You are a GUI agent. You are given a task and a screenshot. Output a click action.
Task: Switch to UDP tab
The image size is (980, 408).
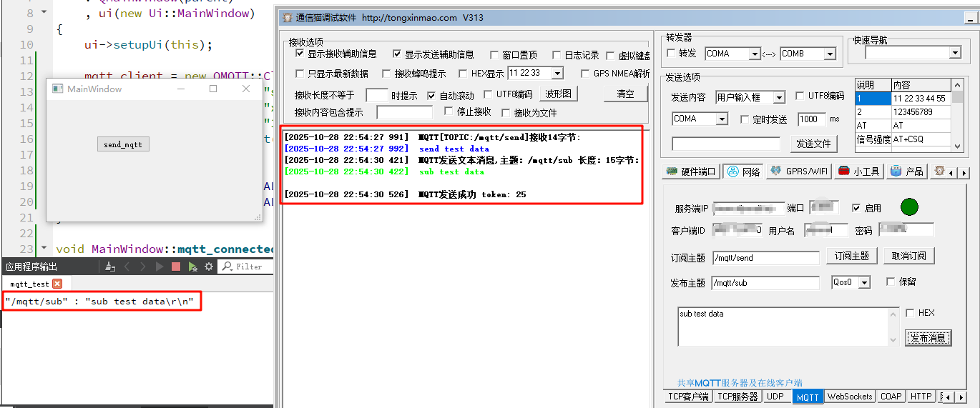pos(775,397)
